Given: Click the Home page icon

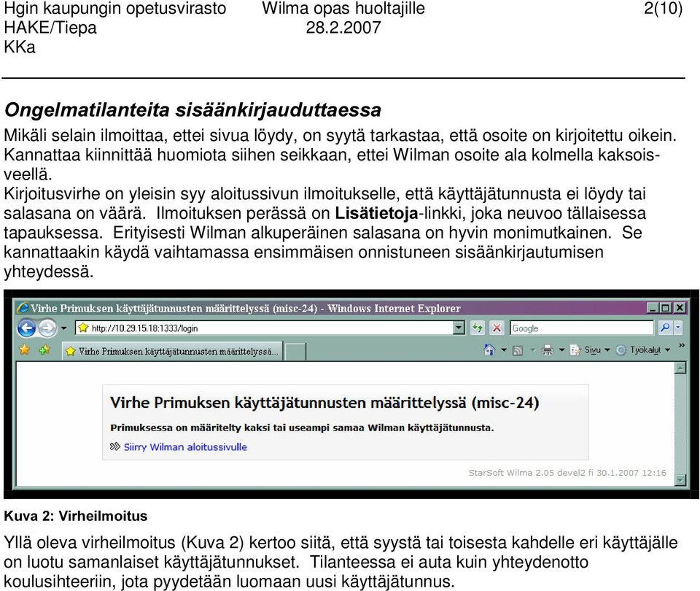Looking at the screenshot, I should click(x=489, y=350).
